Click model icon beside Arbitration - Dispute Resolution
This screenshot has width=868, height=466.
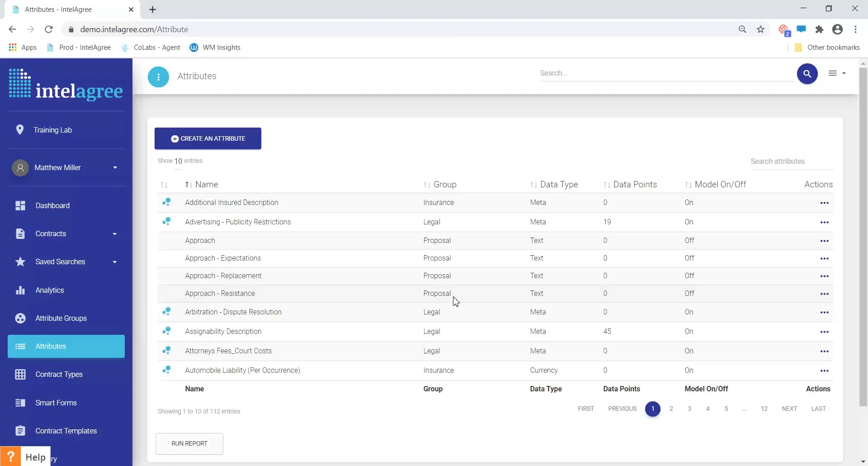(166, 311)
